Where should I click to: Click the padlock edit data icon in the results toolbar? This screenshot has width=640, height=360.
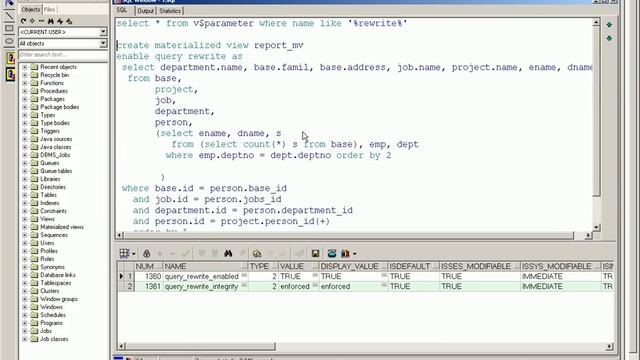[147, 253]
